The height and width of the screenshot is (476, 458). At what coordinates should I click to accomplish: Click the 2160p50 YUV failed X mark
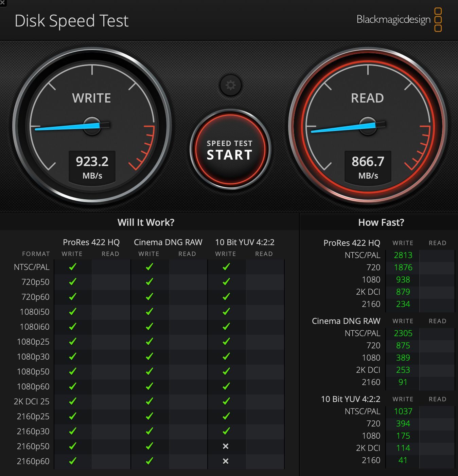pos(225,446)
